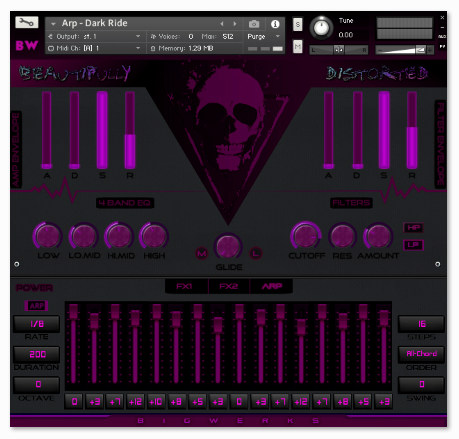Adjust the filter envelope S slider
Image resolution: width=459 pixels, height=439 pixels.
coord(384,130)
